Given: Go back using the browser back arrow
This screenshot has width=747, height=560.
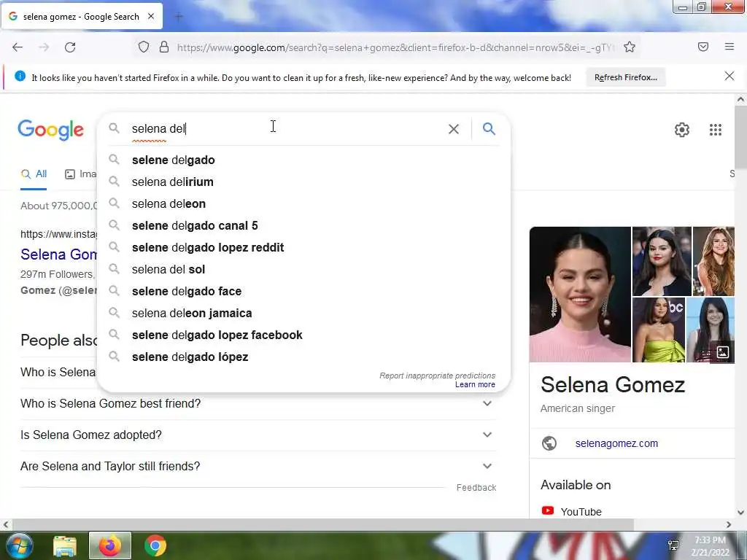Looking at the screenshot, I should pyautogui.click(x=18, y=47).
